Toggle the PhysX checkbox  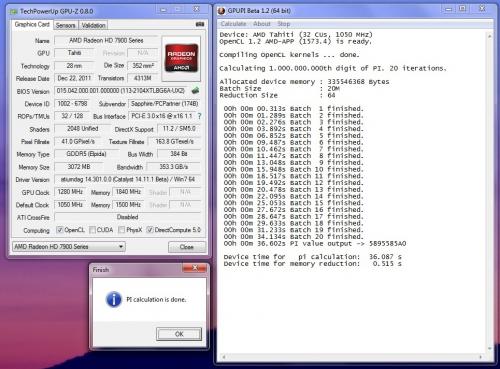point(122,230)
